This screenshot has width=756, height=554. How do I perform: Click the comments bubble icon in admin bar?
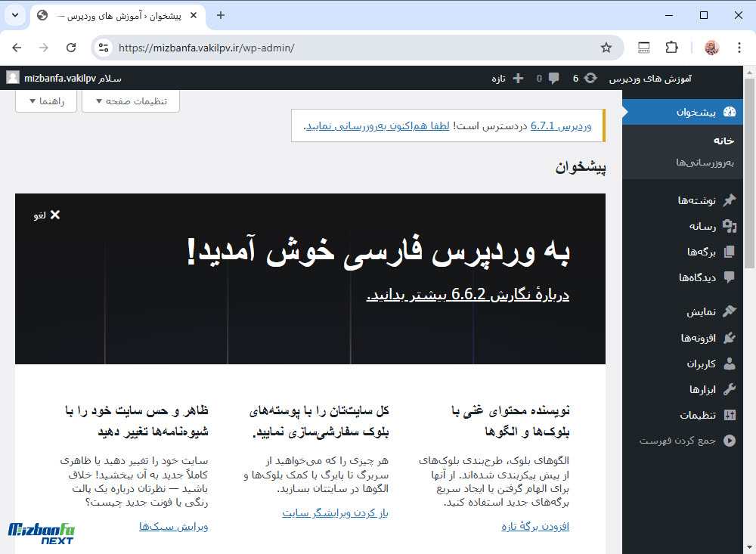click(x=553, y=78)
